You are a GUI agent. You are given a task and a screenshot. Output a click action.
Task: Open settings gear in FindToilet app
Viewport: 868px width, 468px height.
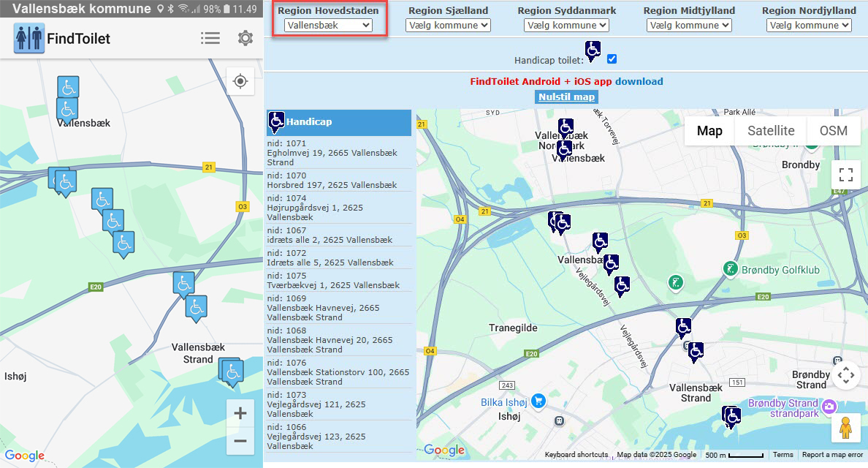(245, 38)
